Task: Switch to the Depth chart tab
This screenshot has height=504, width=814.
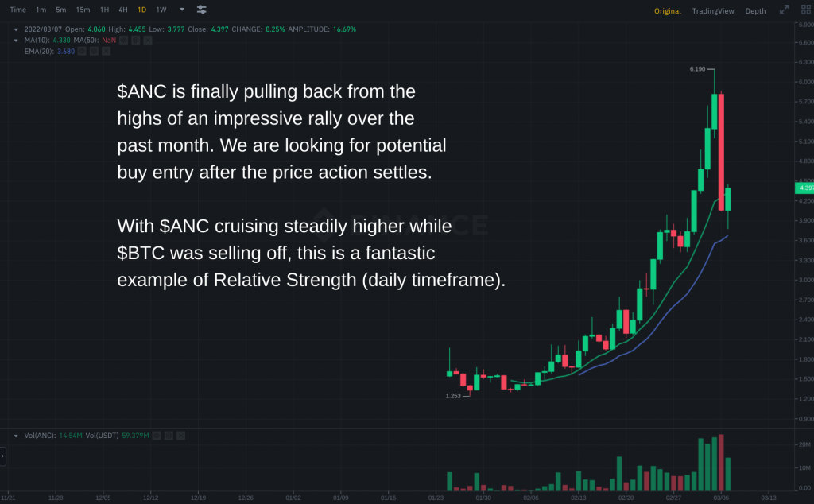Action: pyautogui.click(x=755, y=11)
